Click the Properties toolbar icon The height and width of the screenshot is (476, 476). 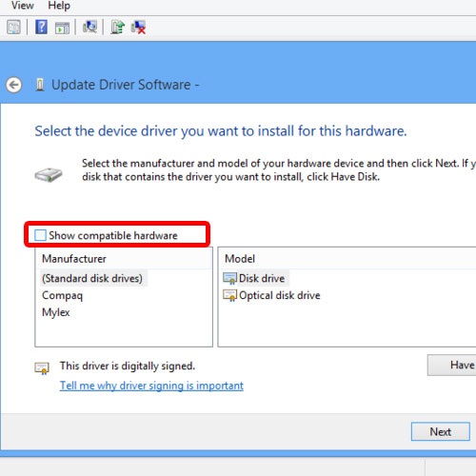[x=13, y=28]
